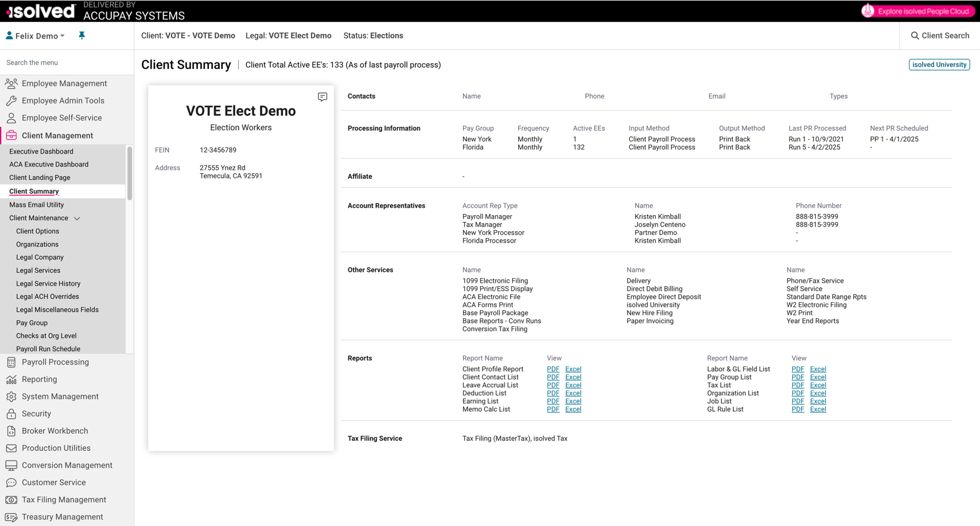Screen dimensions: 980x526
Task: Click the Tax Filing Management money icon
Action: tap(11, 500)
